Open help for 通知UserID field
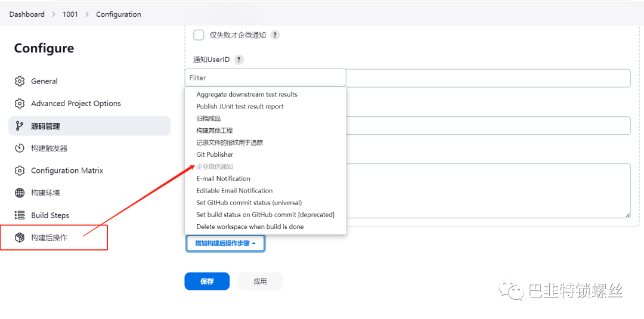The height and width of the screenshot is (319, 644). click(239, 60)
